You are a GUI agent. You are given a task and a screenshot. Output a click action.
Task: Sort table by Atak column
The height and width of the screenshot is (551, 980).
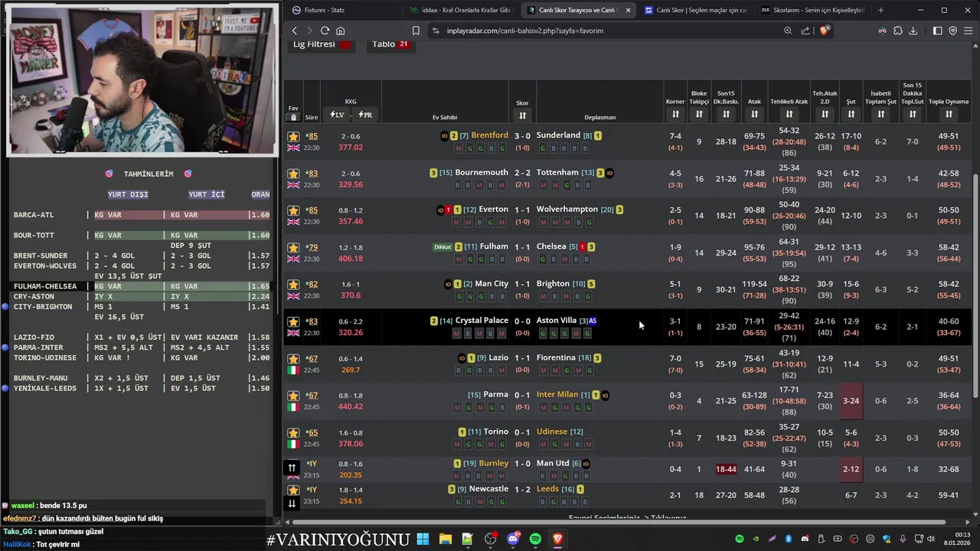754,114
